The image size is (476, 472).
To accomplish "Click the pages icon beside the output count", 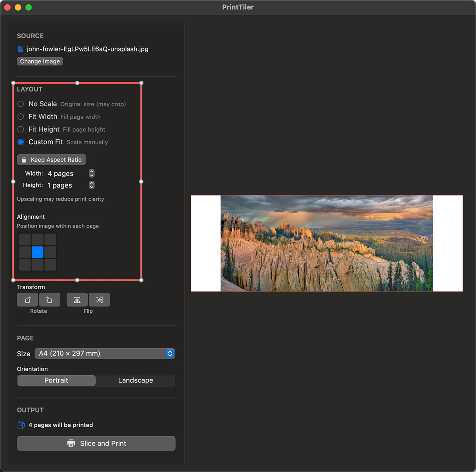I will coord(21,424).
